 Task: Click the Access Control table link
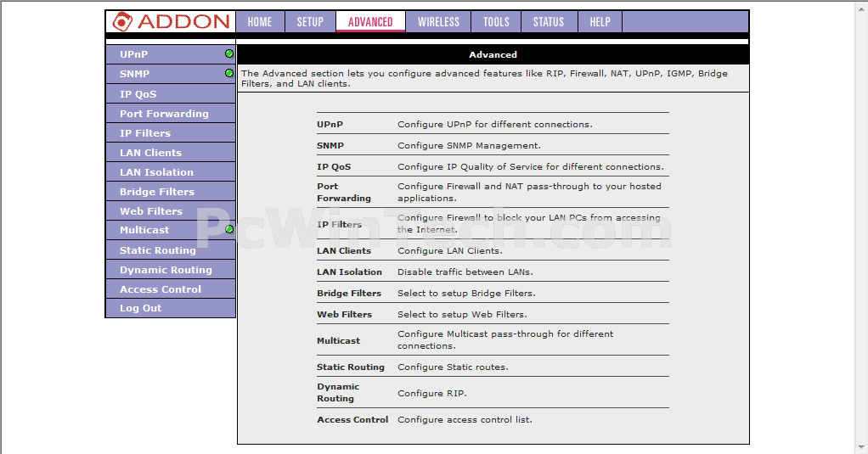[x=352, y=420]
